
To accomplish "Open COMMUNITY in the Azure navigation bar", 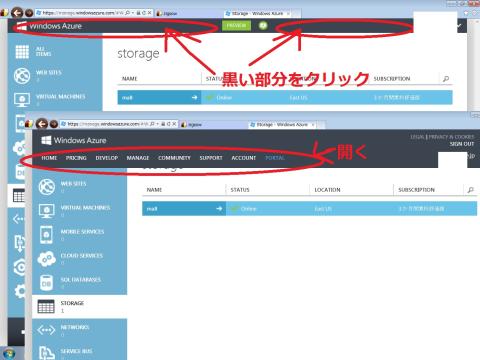I will click(174, 158).
